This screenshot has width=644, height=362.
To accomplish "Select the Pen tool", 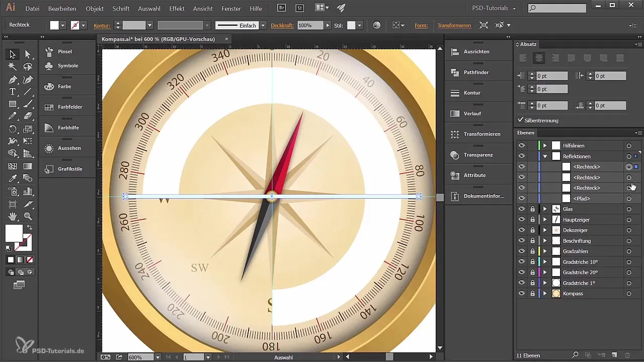I will tap(13, 79).
